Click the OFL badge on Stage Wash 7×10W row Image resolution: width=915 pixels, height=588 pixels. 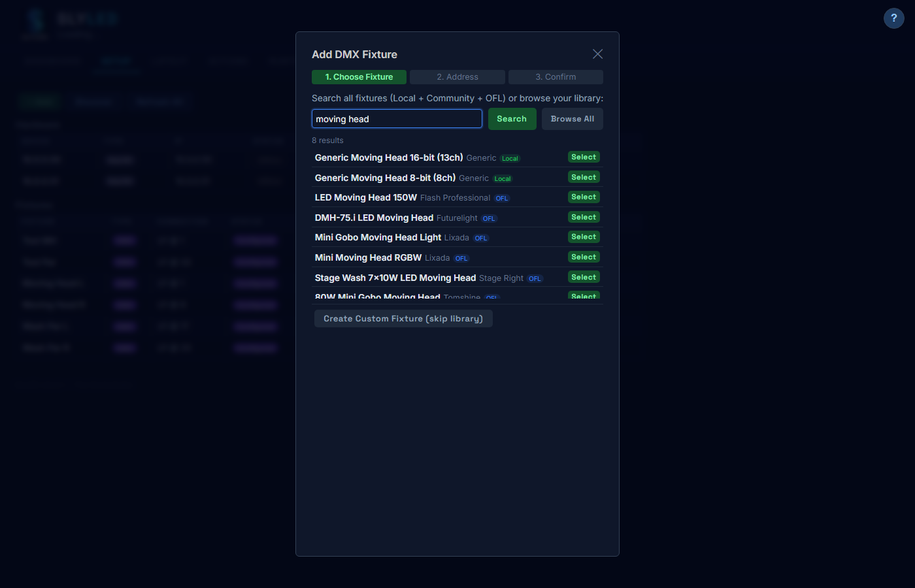[535, 278]
